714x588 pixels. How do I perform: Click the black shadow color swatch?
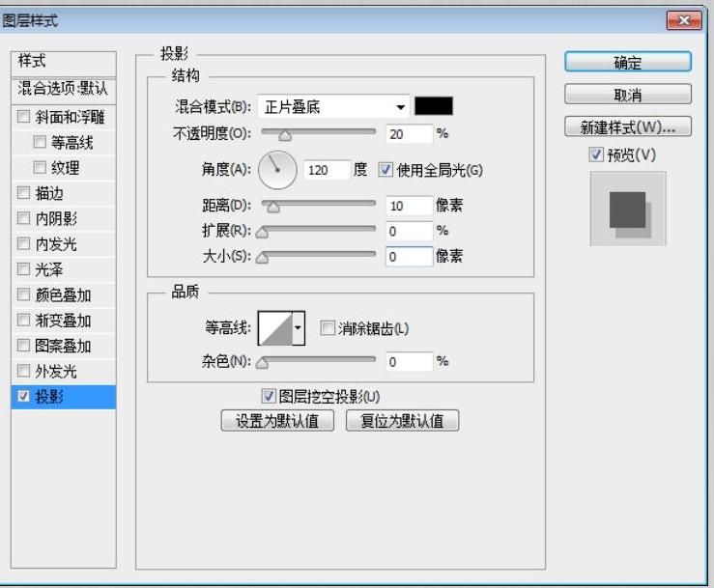(x=434, y=106)
